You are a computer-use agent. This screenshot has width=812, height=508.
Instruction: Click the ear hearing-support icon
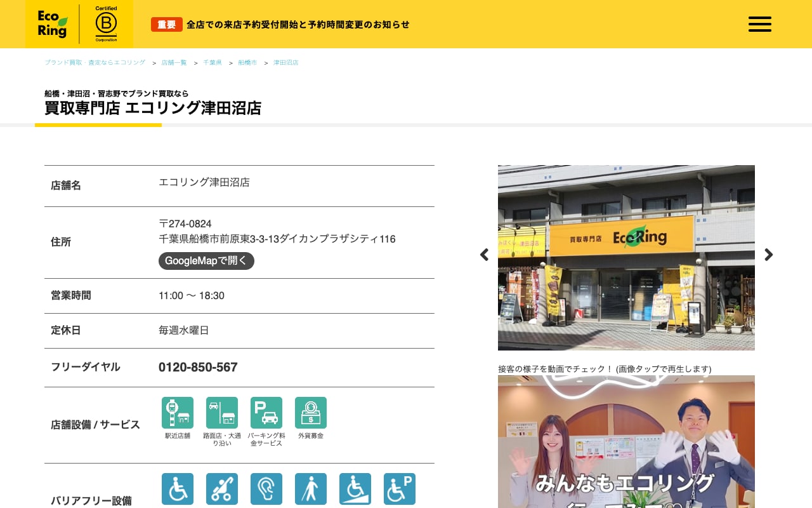point(266,489)
